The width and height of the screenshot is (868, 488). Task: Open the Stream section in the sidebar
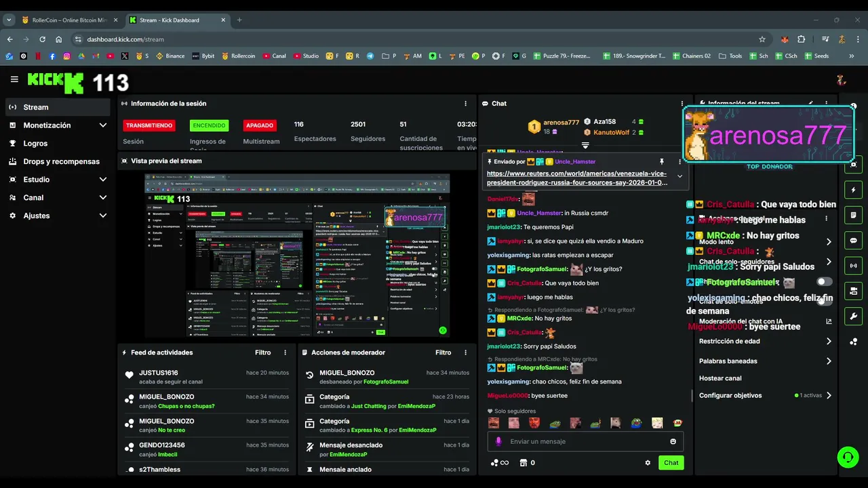58,107
